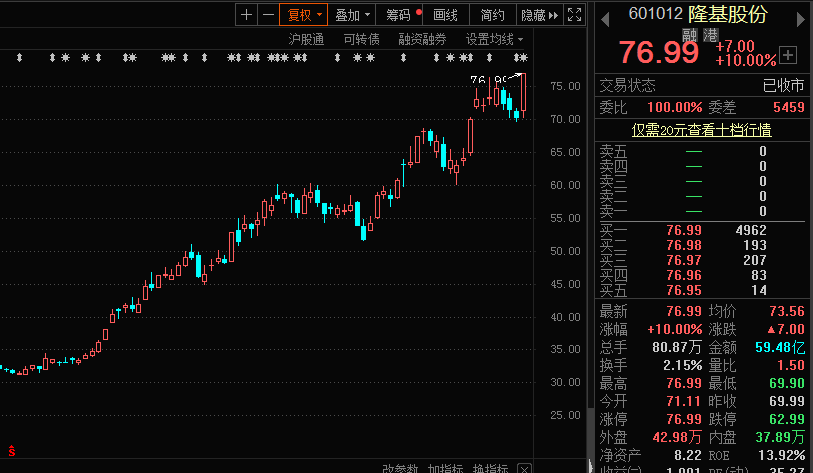Click the red S marker on chart
Image resolution: width=813 pixels, height=473 pixels.
pyautogui.click(x=11, y=451)
